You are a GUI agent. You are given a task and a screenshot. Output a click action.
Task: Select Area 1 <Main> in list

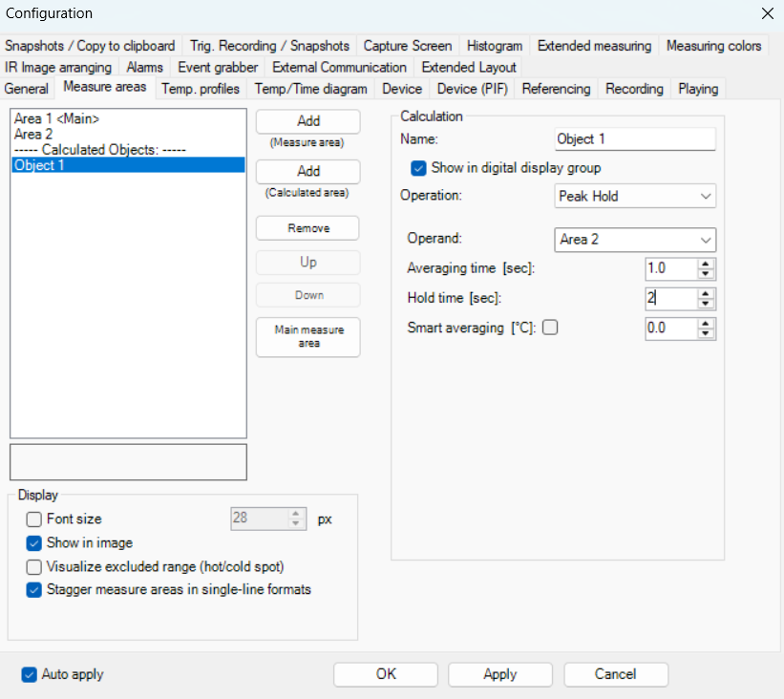[x=128, y=118]
